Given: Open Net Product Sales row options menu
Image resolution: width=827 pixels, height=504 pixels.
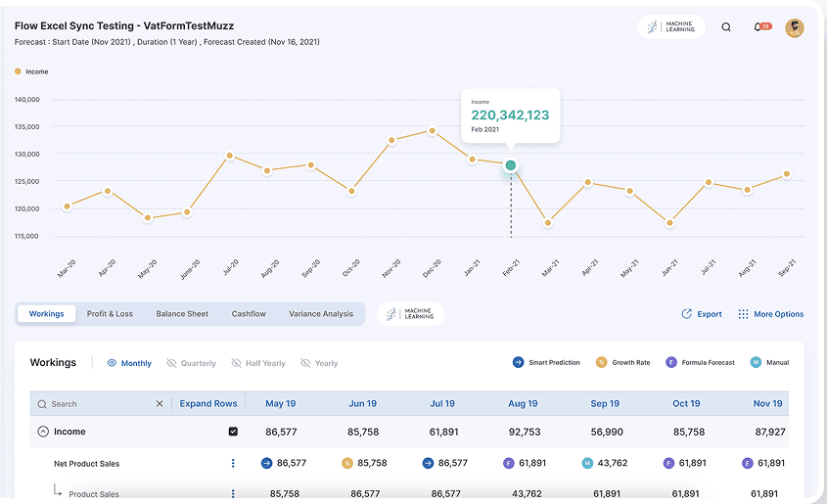Looking at the screenshot, I should point(233,464).
